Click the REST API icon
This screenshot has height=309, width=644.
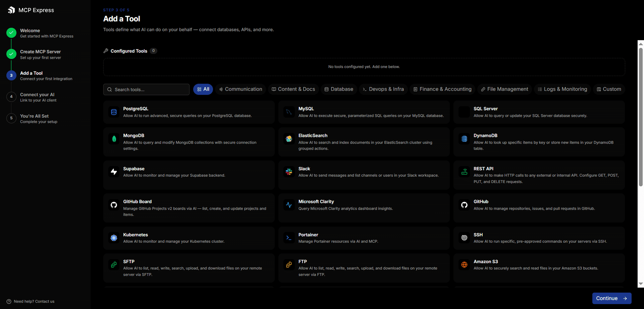pos(464,172)
